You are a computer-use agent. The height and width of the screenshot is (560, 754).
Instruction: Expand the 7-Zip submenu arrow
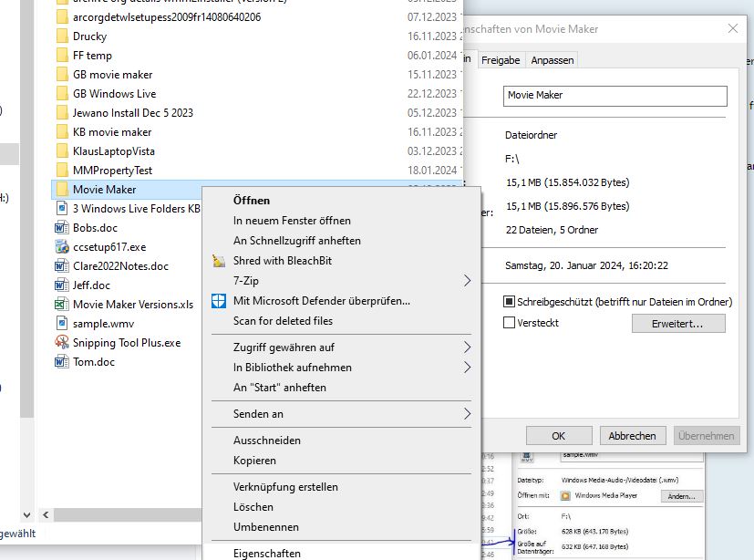pyautogui.click(x=468, y=281)
